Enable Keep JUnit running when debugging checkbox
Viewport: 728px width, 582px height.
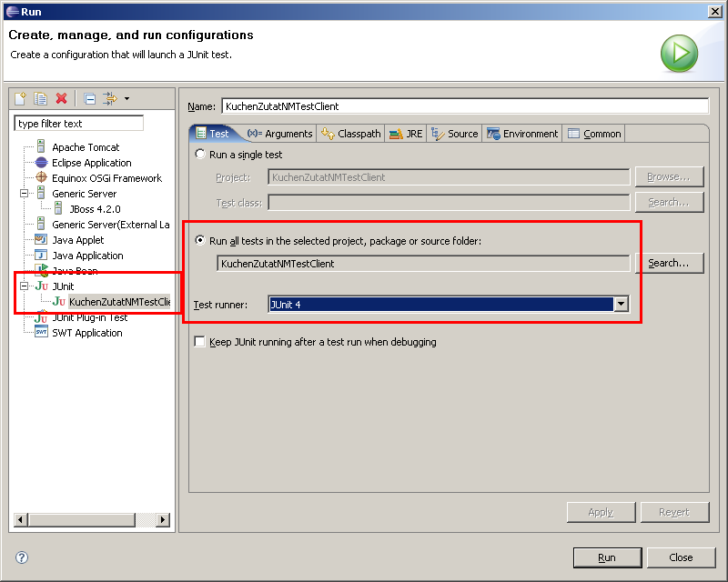coord(199,342)
